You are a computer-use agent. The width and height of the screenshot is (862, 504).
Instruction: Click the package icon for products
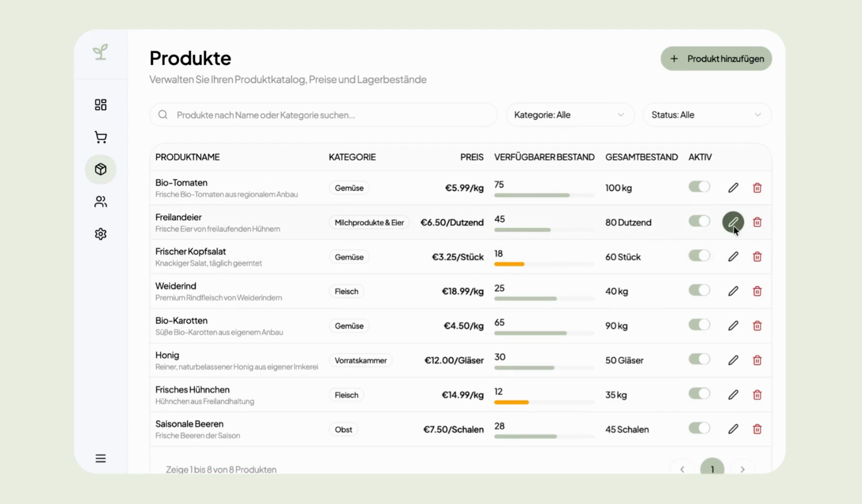coord(100,169)
